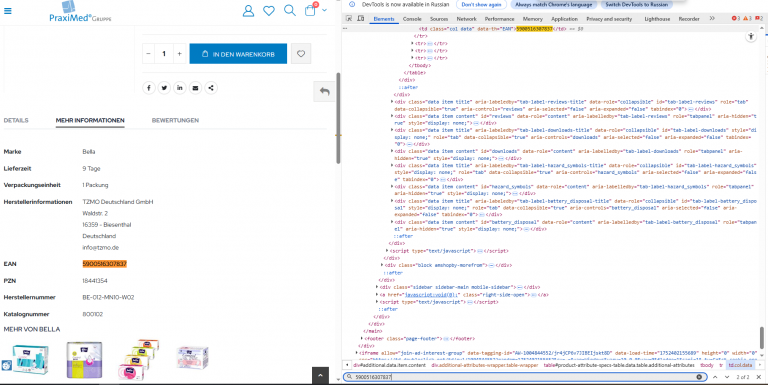The height and width of the screenshot is (385, 768).
Task: Click the Katalognummer 800102
Action: [93, 314]
